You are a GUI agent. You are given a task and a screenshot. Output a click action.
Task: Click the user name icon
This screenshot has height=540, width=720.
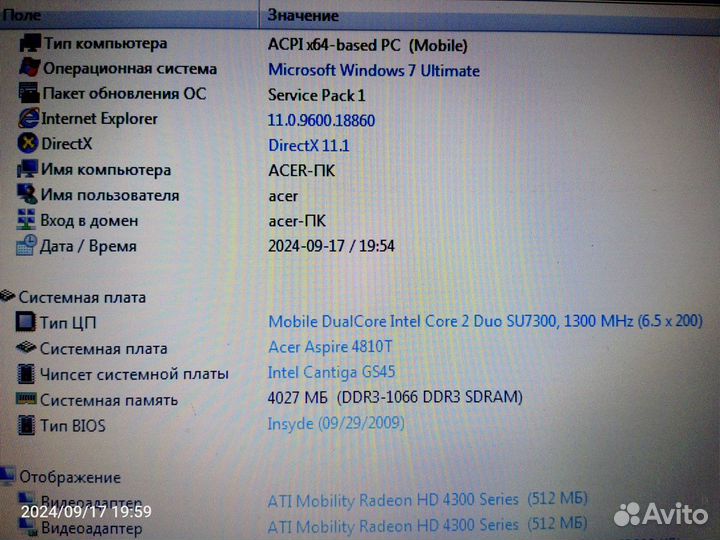click(27, 194)
